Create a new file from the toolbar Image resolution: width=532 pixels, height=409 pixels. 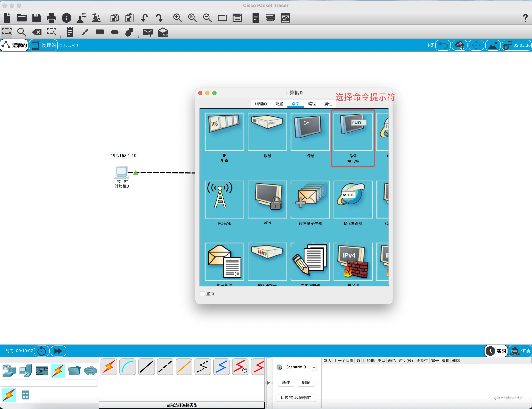[x=7, y=18]
